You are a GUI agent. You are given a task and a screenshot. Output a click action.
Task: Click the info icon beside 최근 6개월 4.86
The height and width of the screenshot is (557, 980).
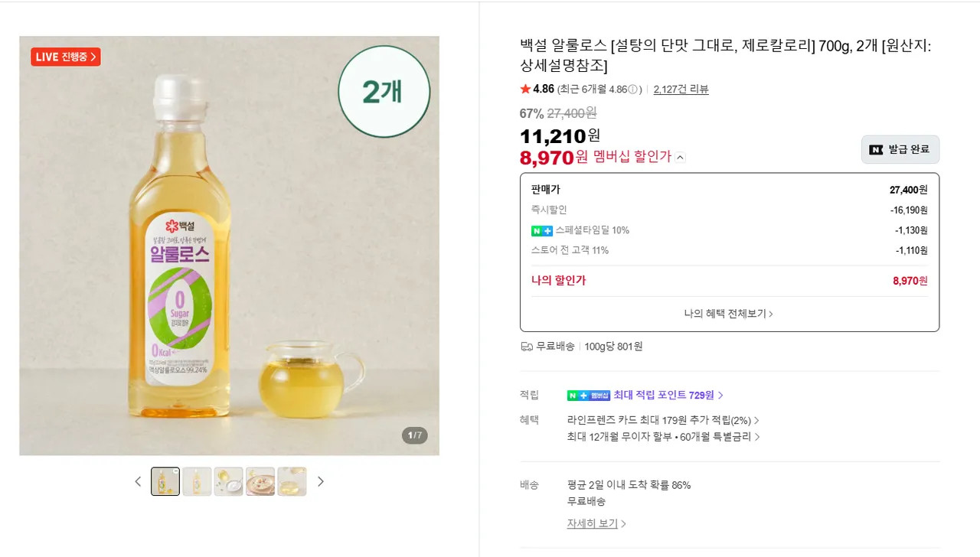(633, 90)
